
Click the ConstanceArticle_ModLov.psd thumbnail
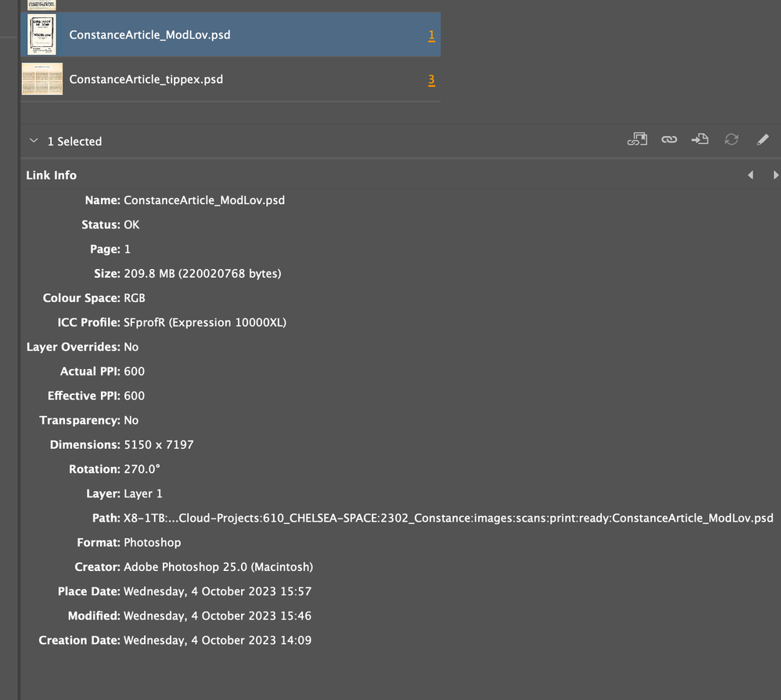coord(41,35)
